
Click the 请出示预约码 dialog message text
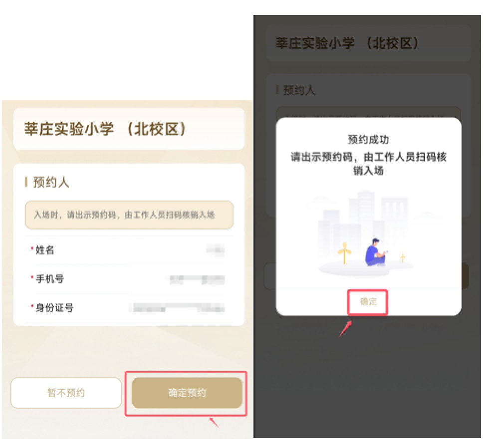(x=369, y=163)
